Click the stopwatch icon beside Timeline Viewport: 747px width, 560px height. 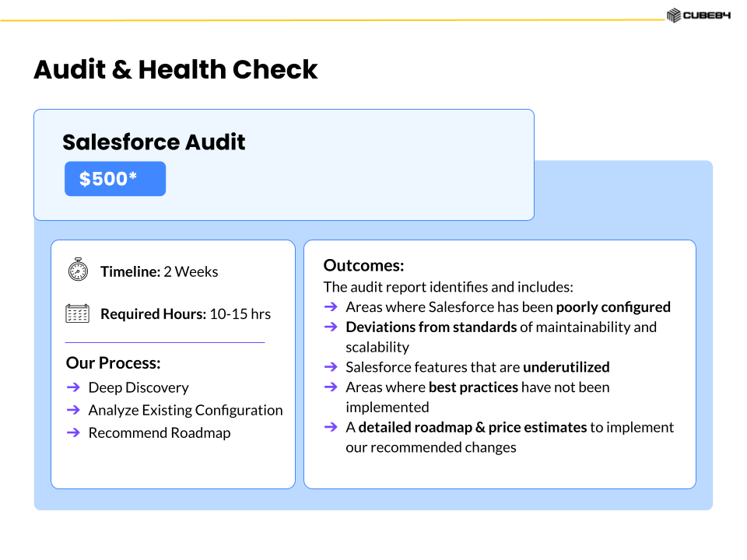pyautogui.click(x=78, y=270)
